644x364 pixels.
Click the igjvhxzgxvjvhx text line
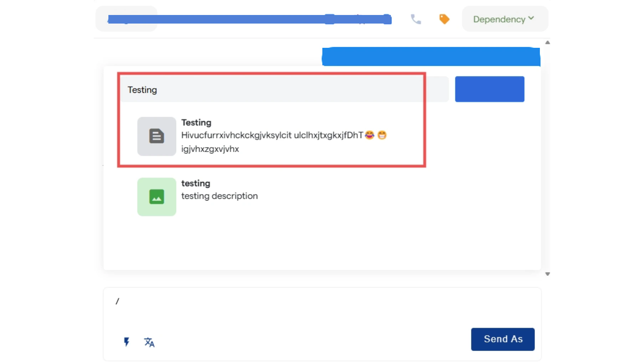tap(210, 149)
